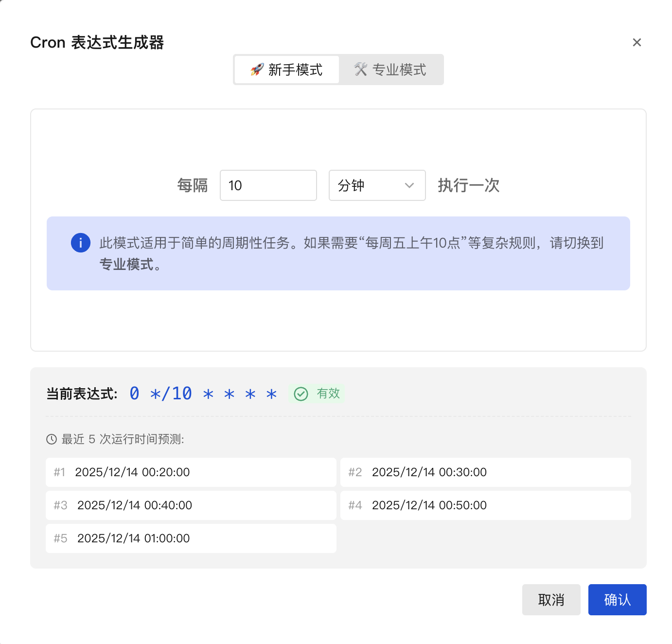
Task: Select prediction row #1 2025/12/14 00:20:00
Action: tap(191, 472)
